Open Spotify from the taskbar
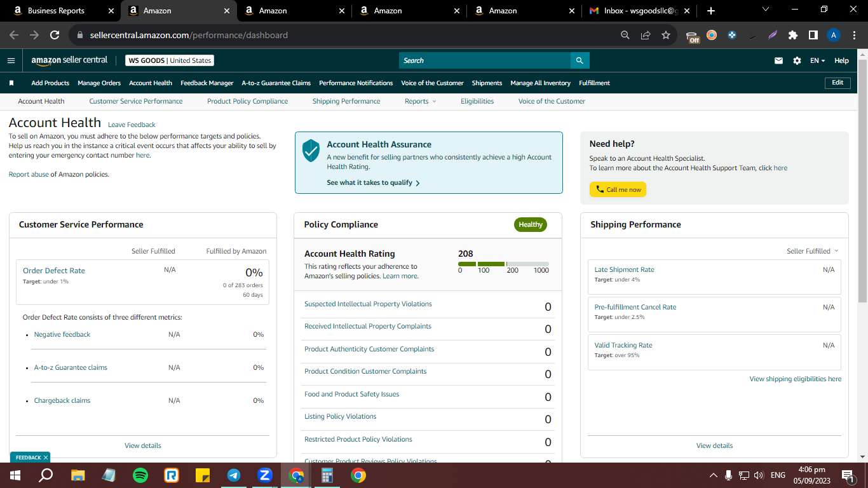This screenshot has width=868, height=488. (140, 475)
